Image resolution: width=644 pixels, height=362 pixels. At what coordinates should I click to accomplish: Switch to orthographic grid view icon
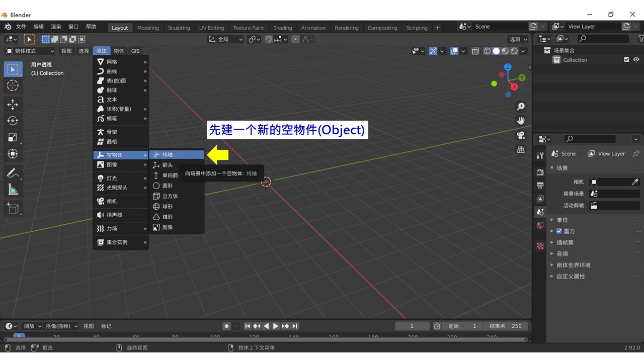[x=521, y=150]
